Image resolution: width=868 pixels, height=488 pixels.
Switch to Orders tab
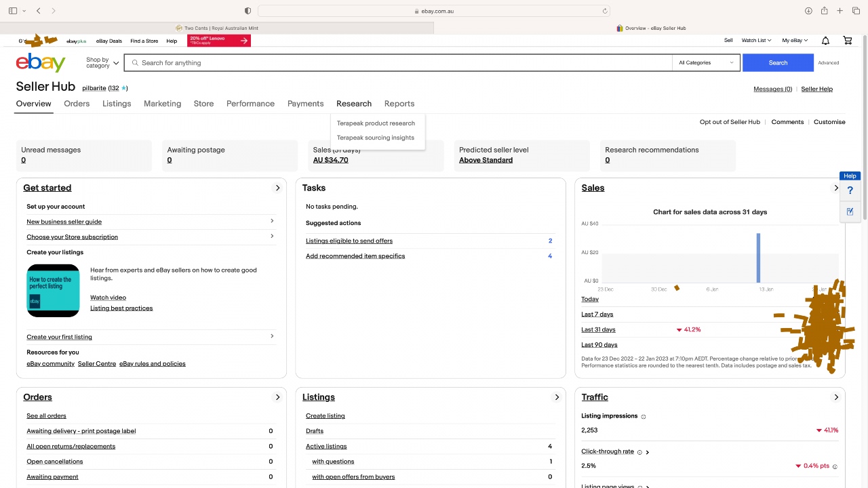pyautogui.click(x=77, y=104)
